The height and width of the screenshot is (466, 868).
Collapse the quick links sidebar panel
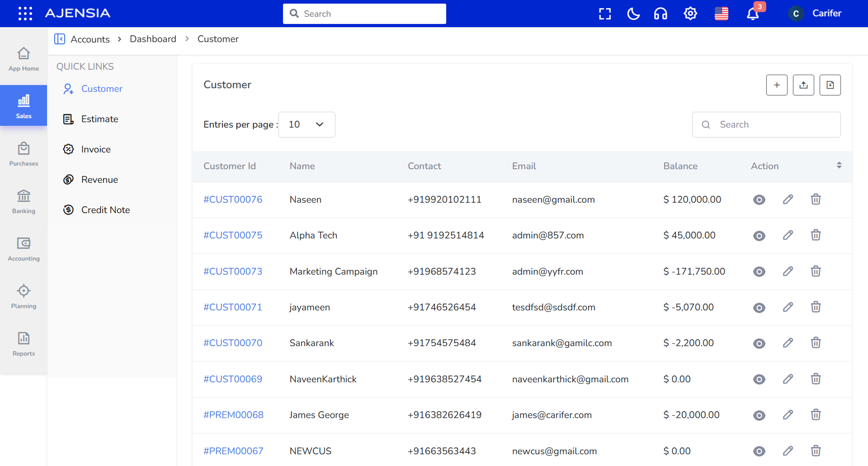[x=60, y=39]
